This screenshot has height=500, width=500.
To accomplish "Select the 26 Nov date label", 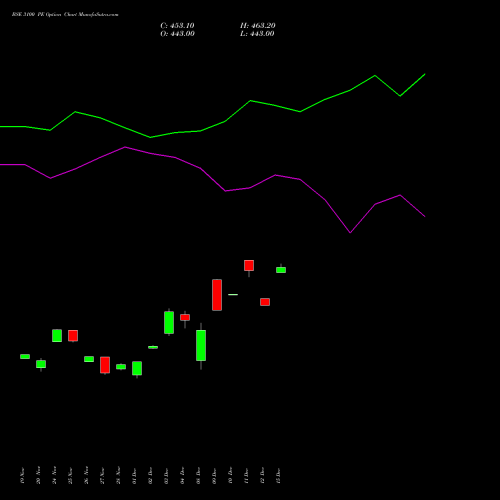I will point(86,476).
